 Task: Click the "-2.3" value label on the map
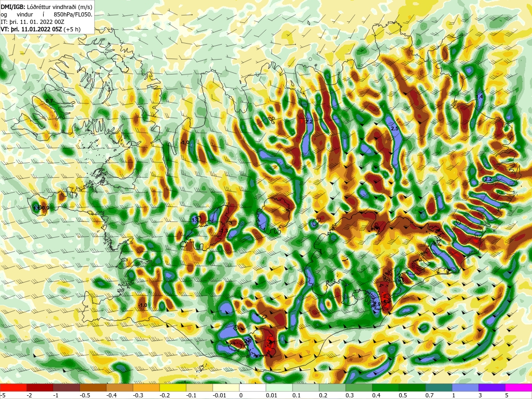pos(225,231)
